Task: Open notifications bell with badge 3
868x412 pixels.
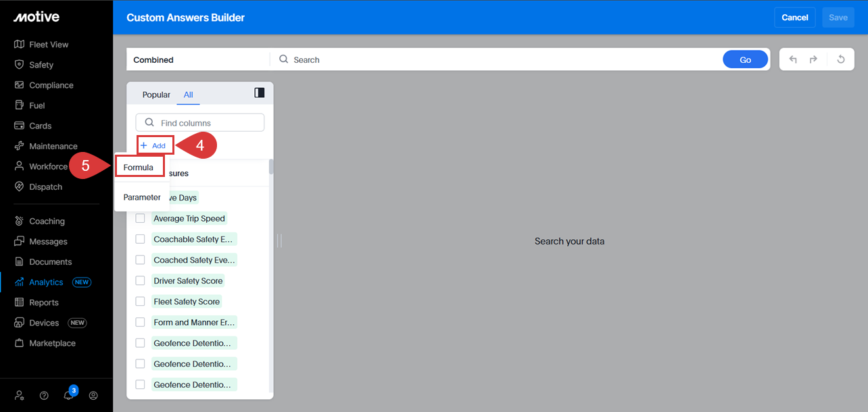Action: pos(69,394)
